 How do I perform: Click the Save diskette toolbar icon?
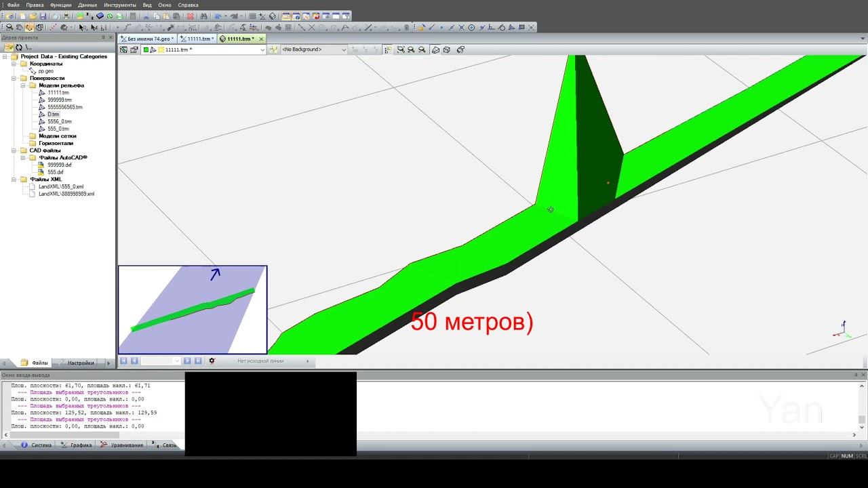pos(43,16)
